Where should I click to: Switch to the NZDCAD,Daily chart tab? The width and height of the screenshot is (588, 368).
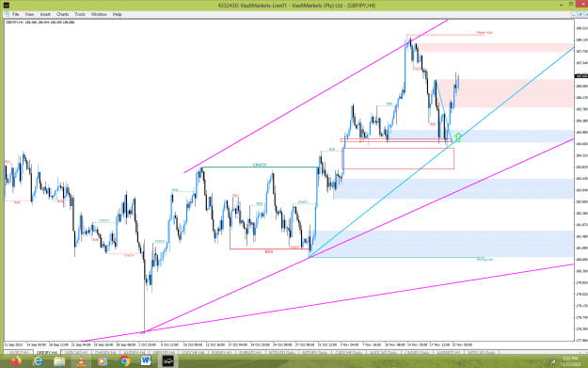coord(482,353)
